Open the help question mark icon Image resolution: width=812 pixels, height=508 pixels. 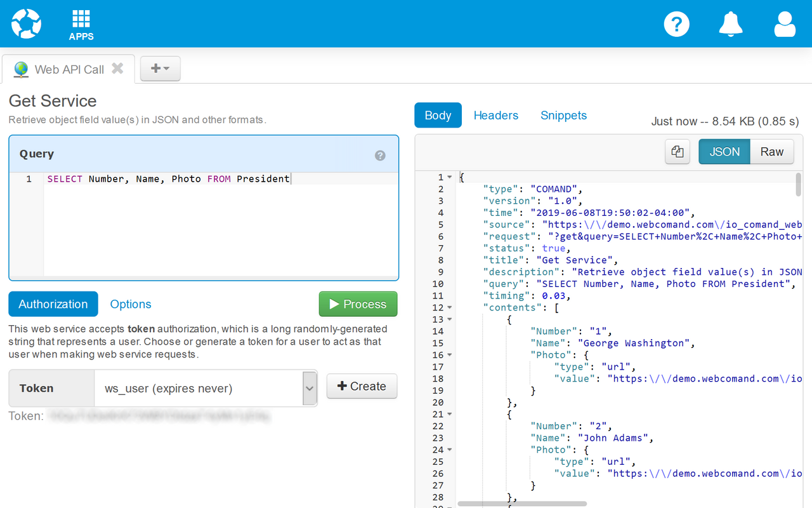point(676,24)
